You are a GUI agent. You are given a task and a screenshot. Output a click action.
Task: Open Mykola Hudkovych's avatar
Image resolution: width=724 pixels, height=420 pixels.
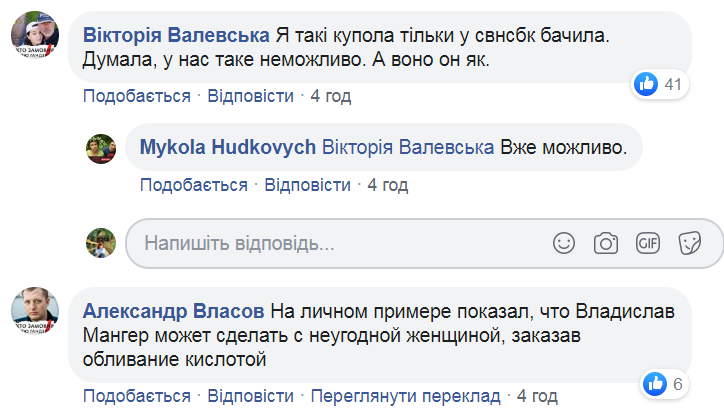tap(103, 148)
